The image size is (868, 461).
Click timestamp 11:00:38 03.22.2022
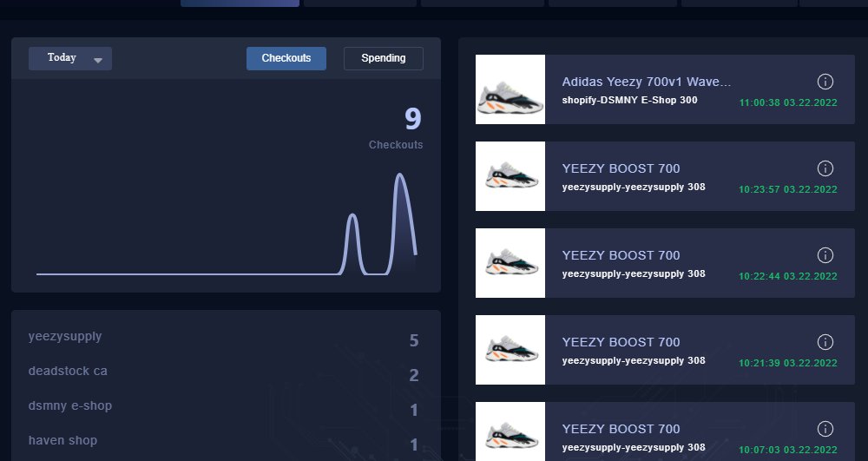point(788,103)
